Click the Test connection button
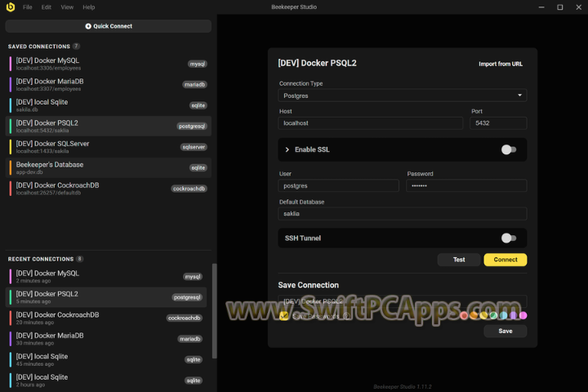The image size is (588, 392). (x=459, y=260)
